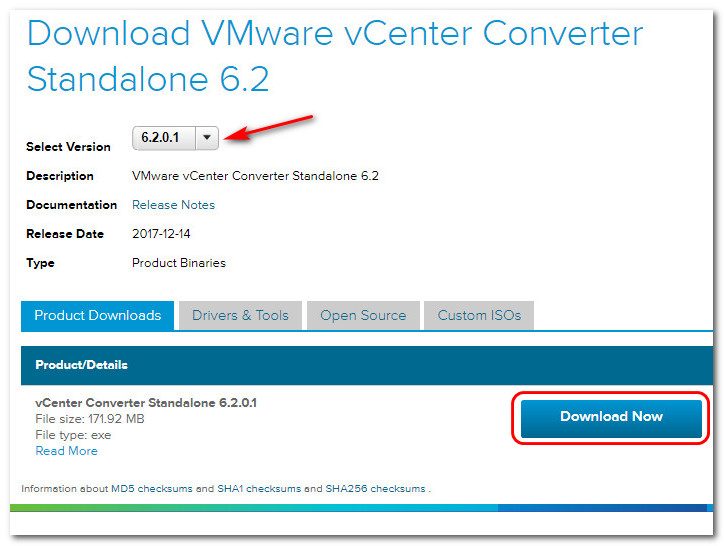Click the Release Notes documentation link

coord(173,205)
